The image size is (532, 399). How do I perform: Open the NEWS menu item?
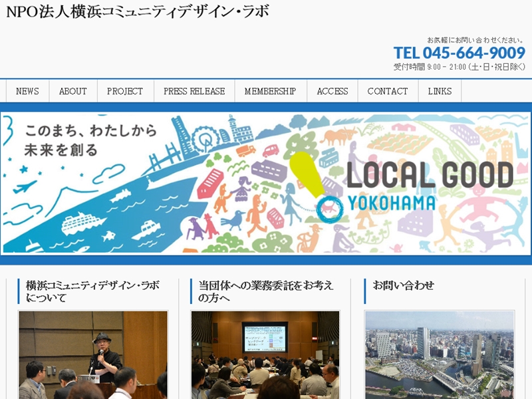[27, 91]
